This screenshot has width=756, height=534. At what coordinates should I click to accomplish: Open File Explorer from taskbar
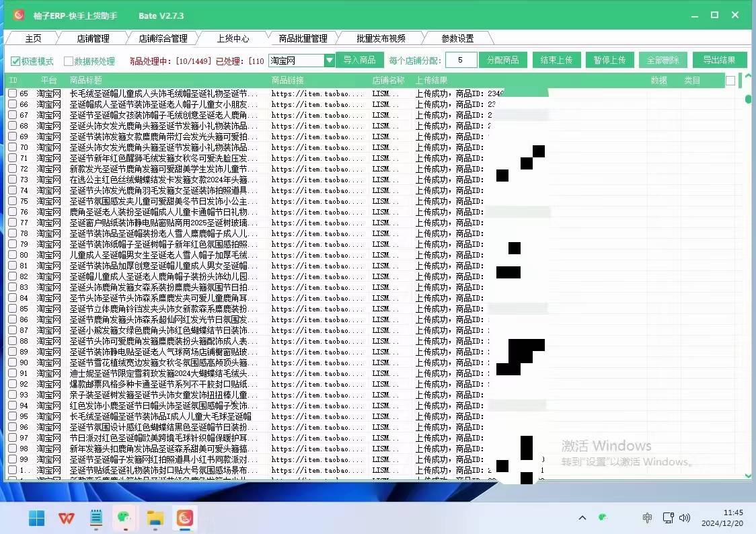click(155, 518)
